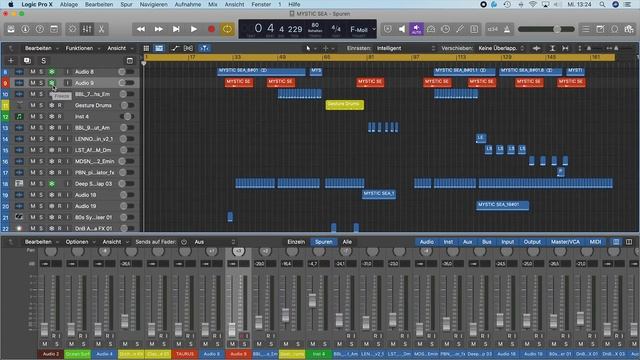Image resolution: width=640 pixels, height=360 pixels.
Task: Toggle the yellow Cycle button
Action: (227, 29)
